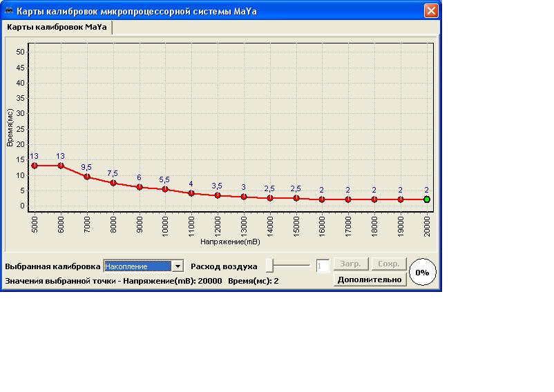Select the 7,5 point at 8000 mV
The width and height of the screenshot is (554, 392).
tap(113, 183)
